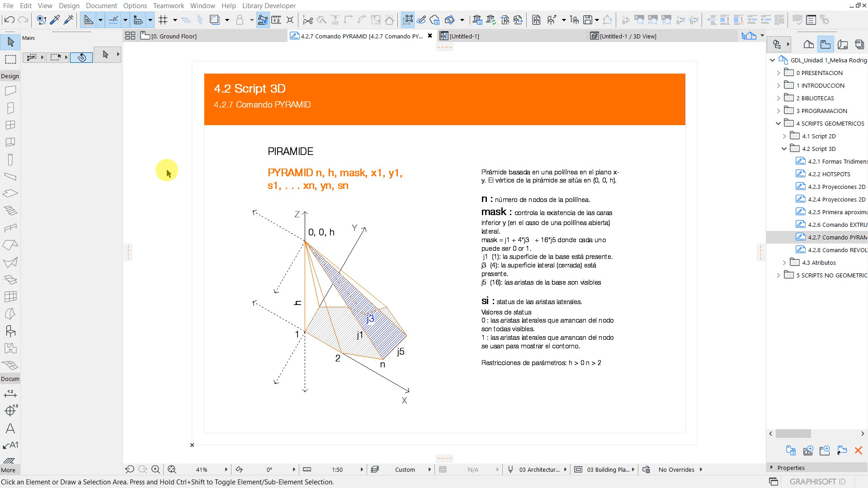Click the red Delete icon in Navigator

pyautogui.click(x=858, y=450)
